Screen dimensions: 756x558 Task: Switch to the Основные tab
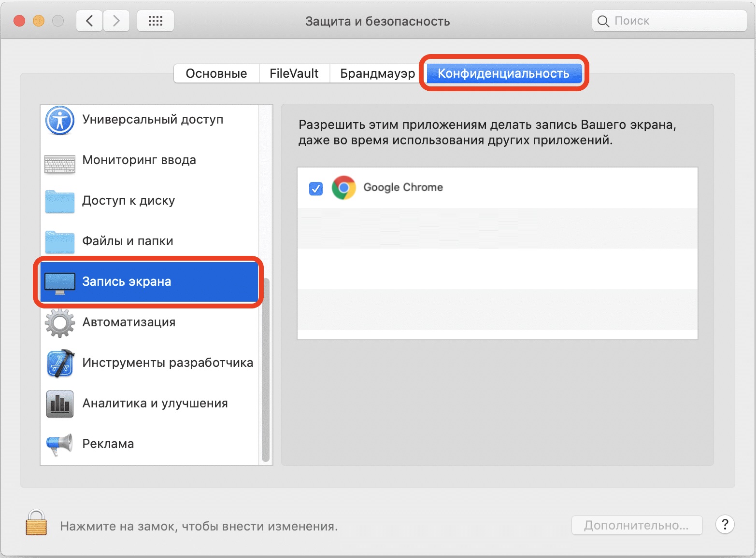coord(215,73)
